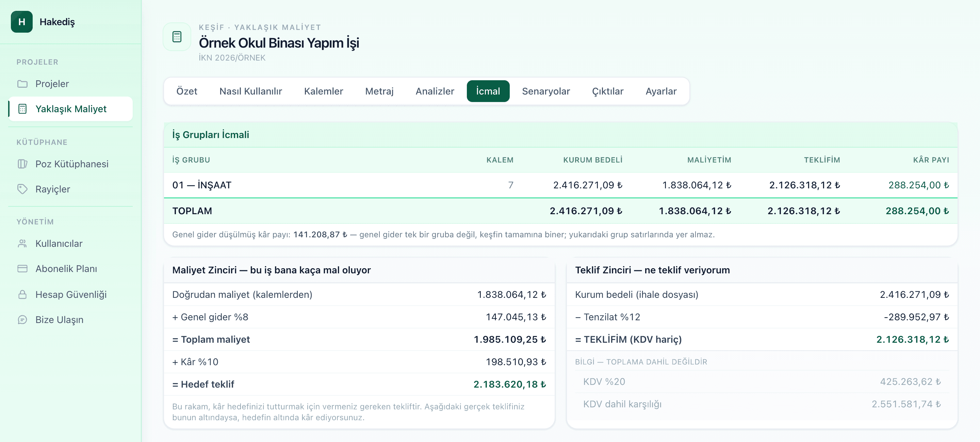Screen dimensions: 980x442
Task: Open the Özet tab
Action: tap(187, 91)
